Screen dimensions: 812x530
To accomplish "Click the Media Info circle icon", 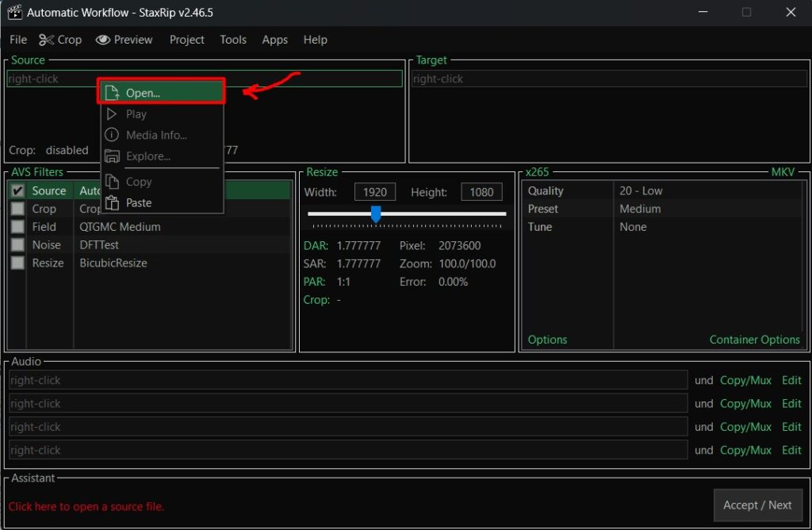I will 112,136.
